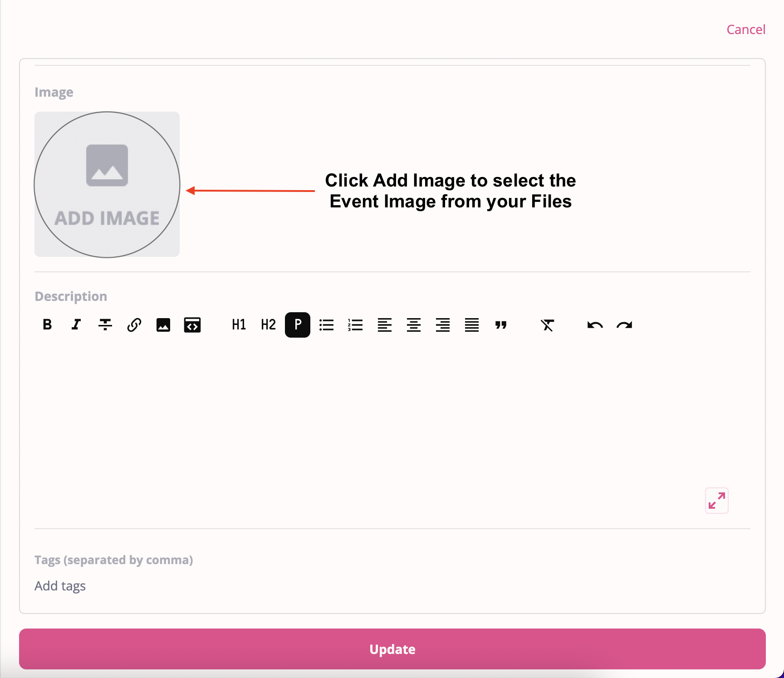Screen dimensions: 784x678
Task: Apply Heading 1 style
Action: [x=238, y=325]
